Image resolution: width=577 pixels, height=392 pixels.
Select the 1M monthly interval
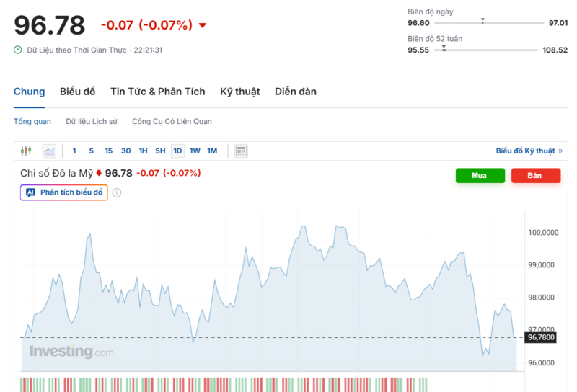point(212,151)
